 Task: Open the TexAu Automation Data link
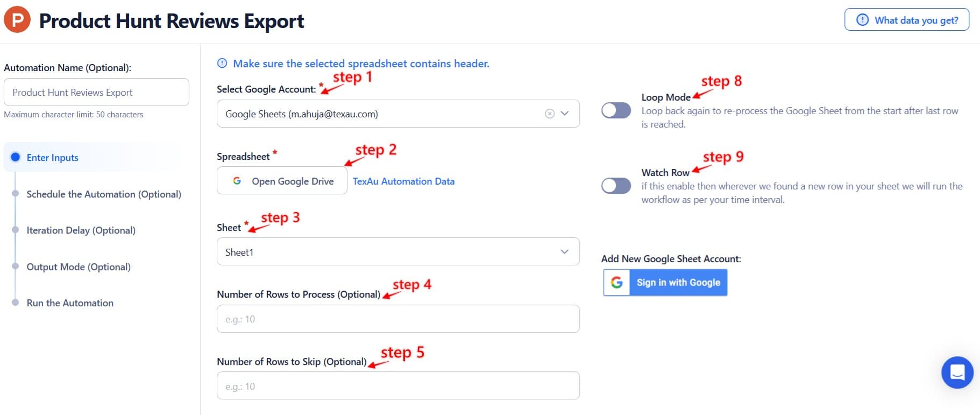point(403,181)
